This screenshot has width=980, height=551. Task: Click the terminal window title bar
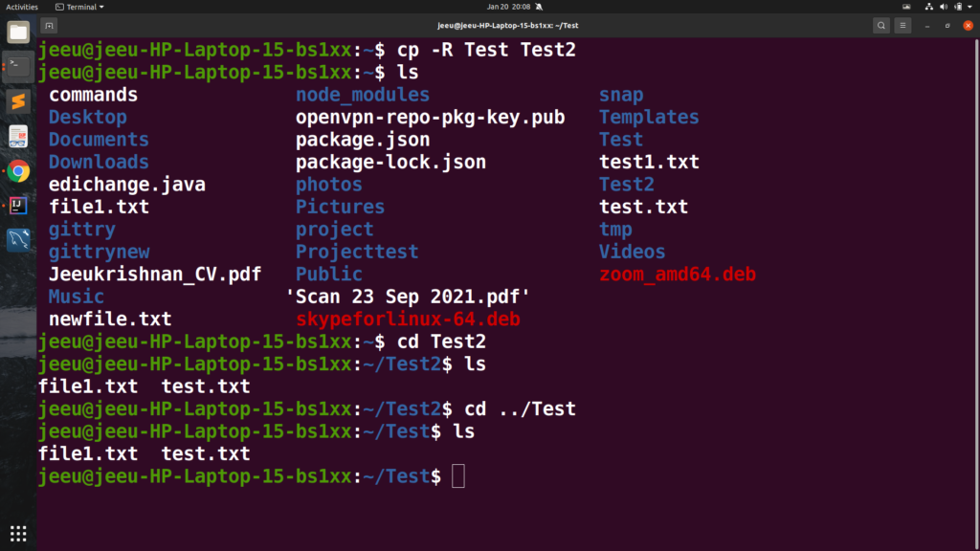tap(490, 25)
